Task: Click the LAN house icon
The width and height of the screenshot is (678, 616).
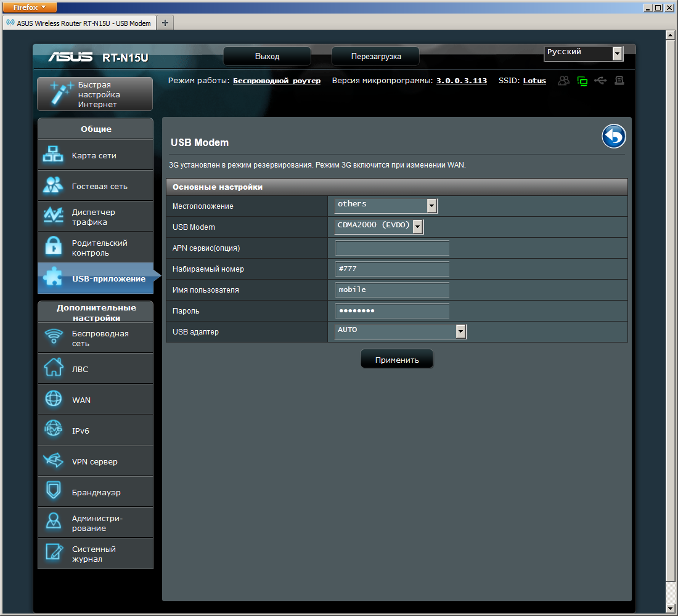Action: (x=54, y=367)
